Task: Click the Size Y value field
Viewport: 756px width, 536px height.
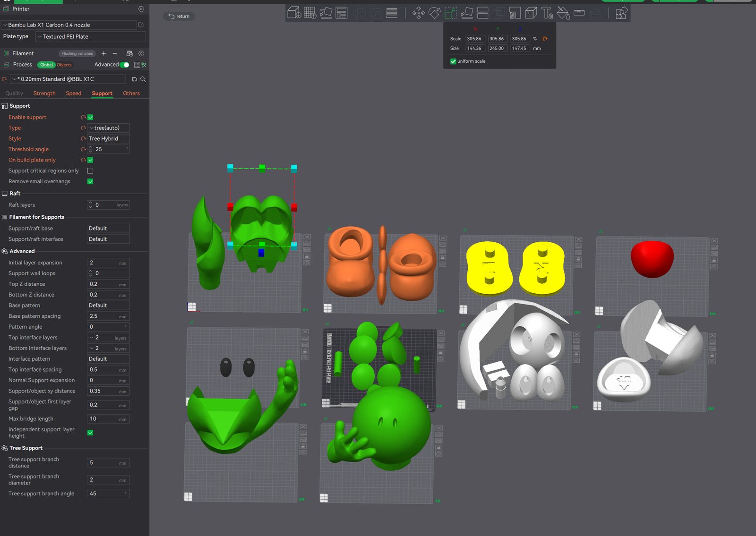Action: coord(497,48)
